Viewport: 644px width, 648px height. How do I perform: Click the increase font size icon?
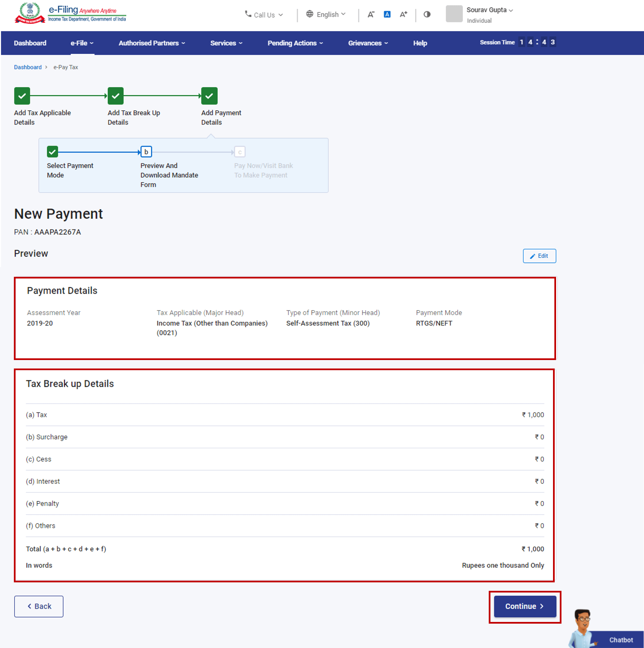(x=403, y=15)
